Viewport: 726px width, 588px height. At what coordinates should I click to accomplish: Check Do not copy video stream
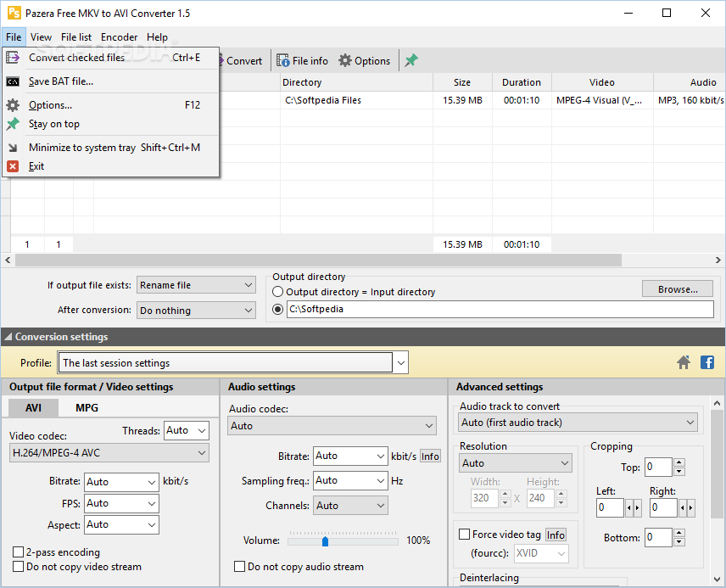point(18,566)
